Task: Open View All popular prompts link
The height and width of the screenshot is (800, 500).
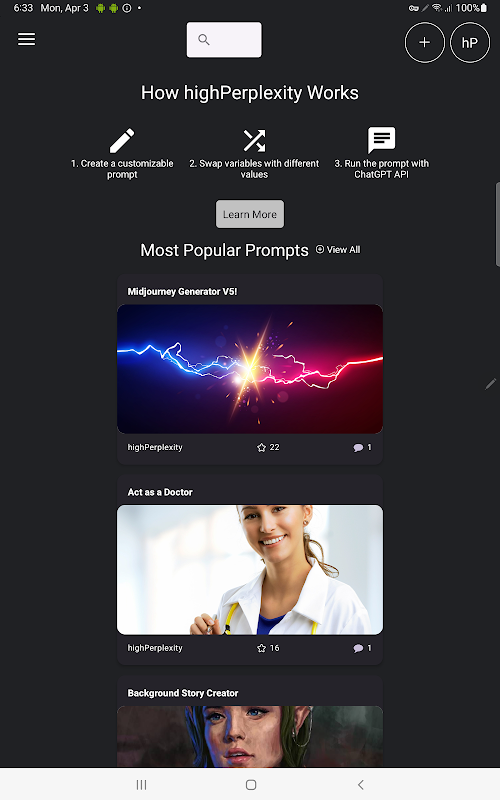Action: pos(338,249)
